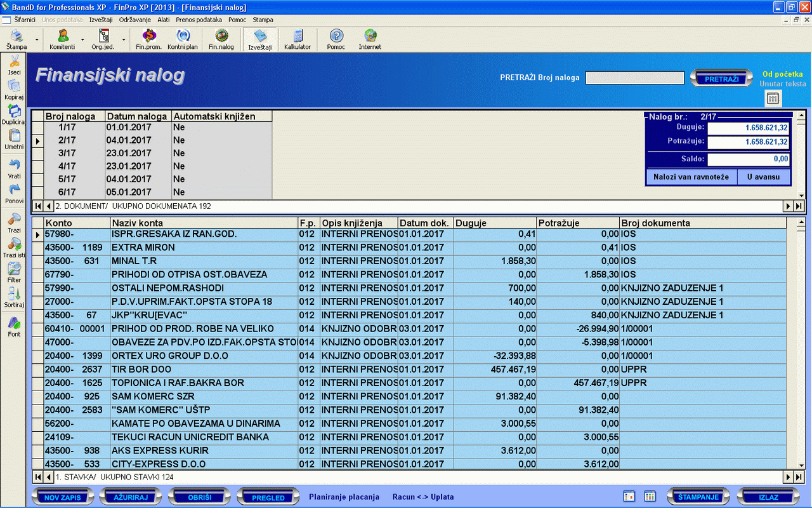Select the Izveštaji toolbar icon
The width and height of the screenshot is (812, 508).
(x=259, y=39)
